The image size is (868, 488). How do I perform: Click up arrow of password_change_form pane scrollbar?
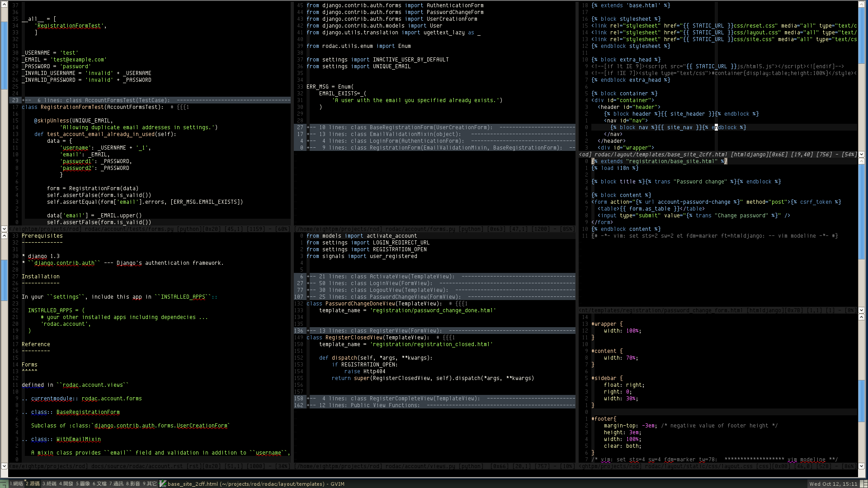click(861, 161)
